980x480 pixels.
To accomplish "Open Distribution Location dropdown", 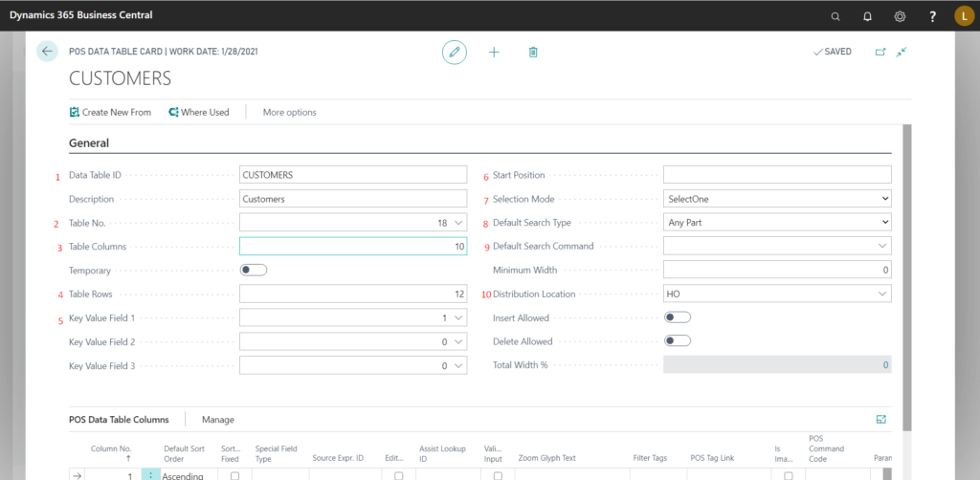I will 882,294.
